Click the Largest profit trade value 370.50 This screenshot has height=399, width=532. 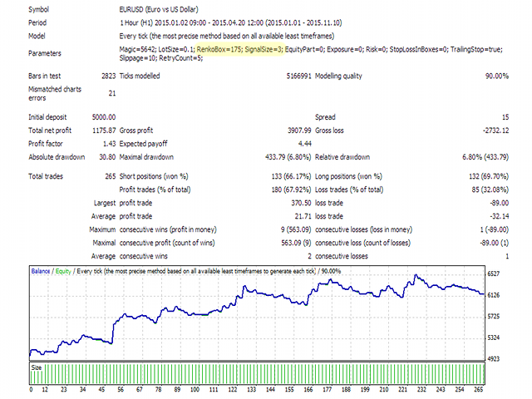point(297,203)
